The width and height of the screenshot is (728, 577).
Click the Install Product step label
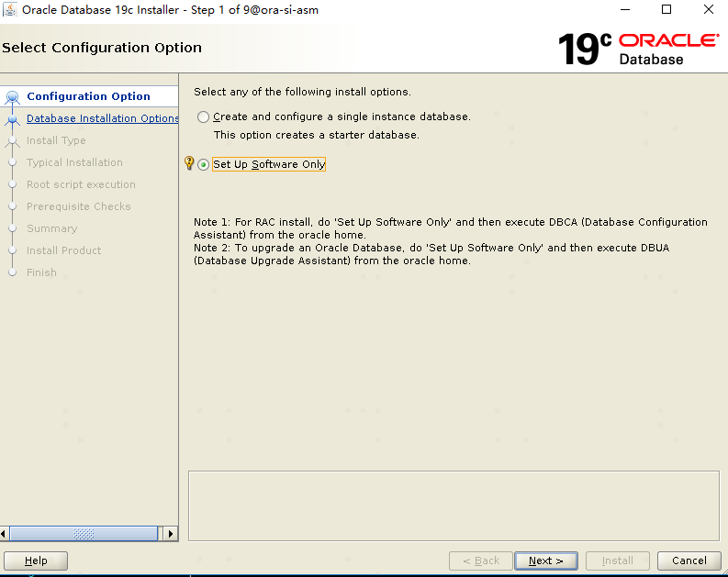[64, 250]
